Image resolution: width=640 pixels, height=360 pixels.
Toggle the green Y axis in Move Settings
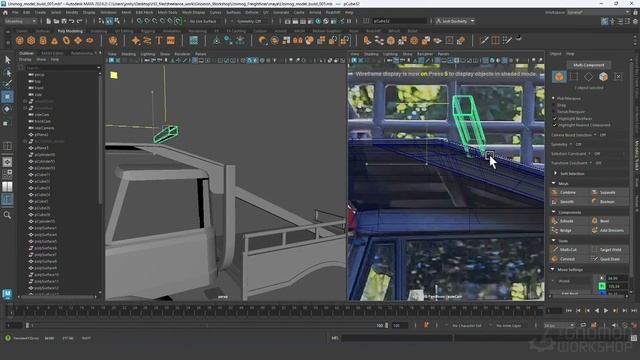(x=602, y=286)
